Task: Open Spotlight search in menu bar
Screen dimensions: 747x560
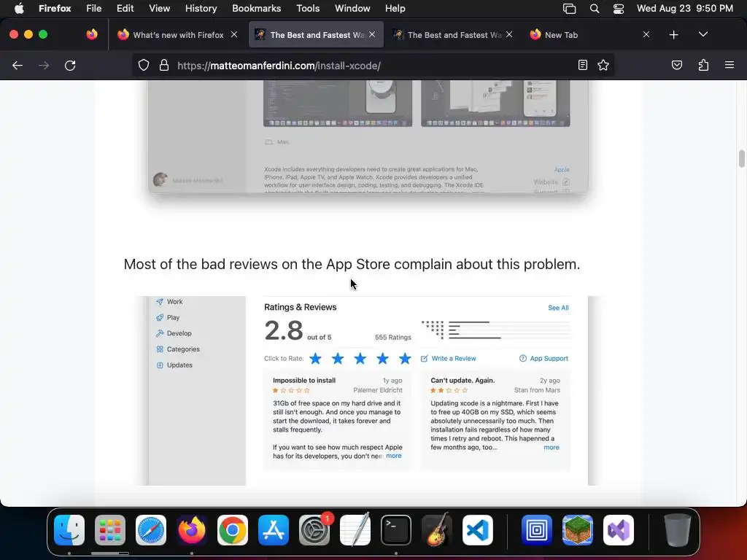Action: click(594, 9)
